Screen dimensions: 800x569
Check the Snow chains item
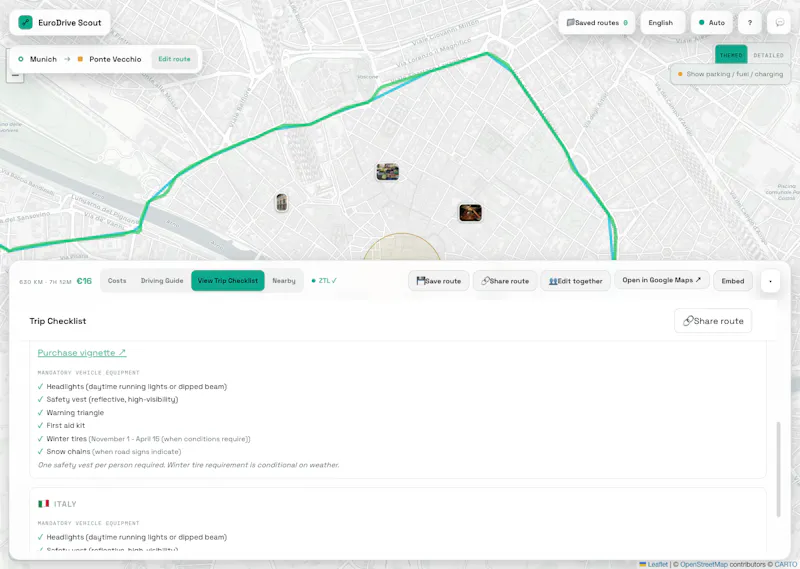(x=109, y=452)
